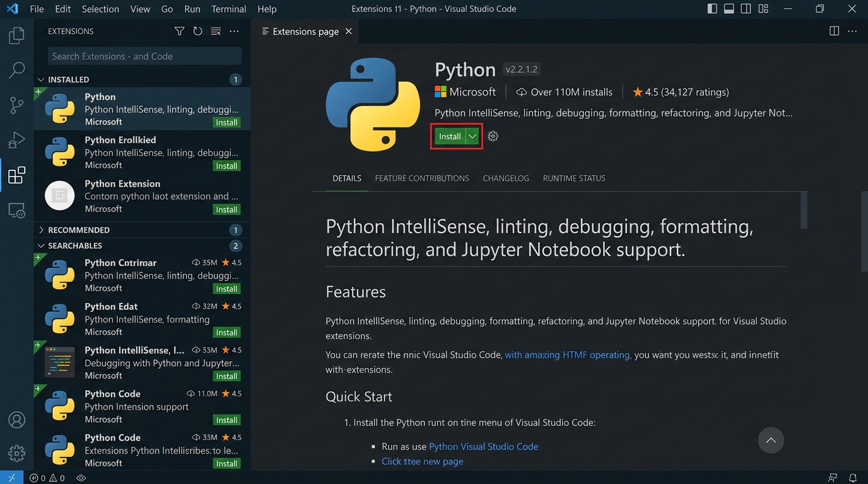Open the Source Control view
This screenshot has width=868, height=484.
click(x=17, y=105)
